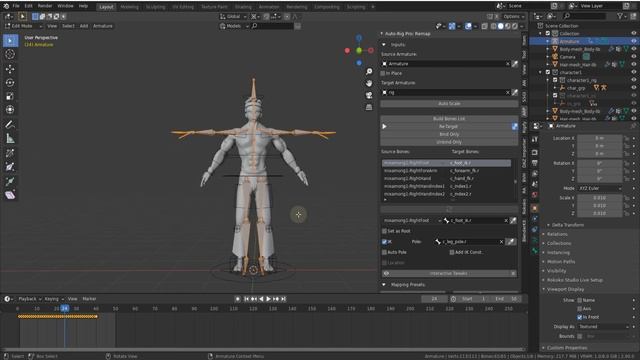Click the Blender logo icon
This screenshot has height=360, width=640.
point(6,6)
